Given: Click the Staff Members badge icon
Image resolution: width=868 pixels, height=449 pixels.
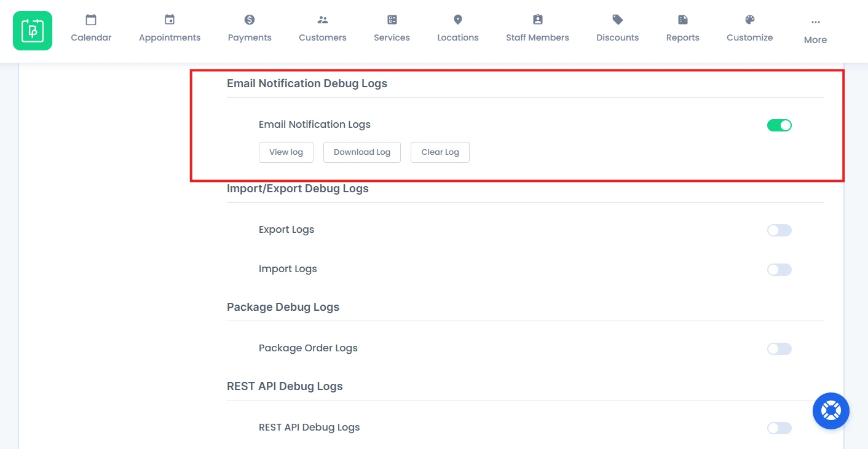Looking at the screenshot, I should tap(538, 20).
